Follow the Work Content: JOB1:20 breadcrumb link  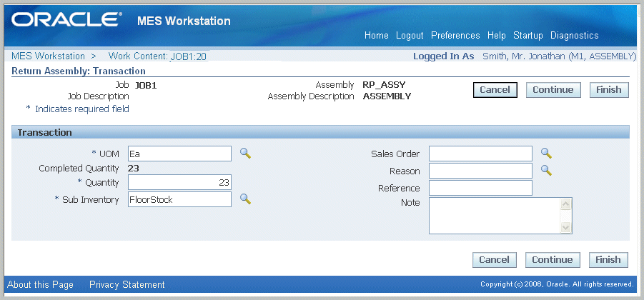[157, 56]
